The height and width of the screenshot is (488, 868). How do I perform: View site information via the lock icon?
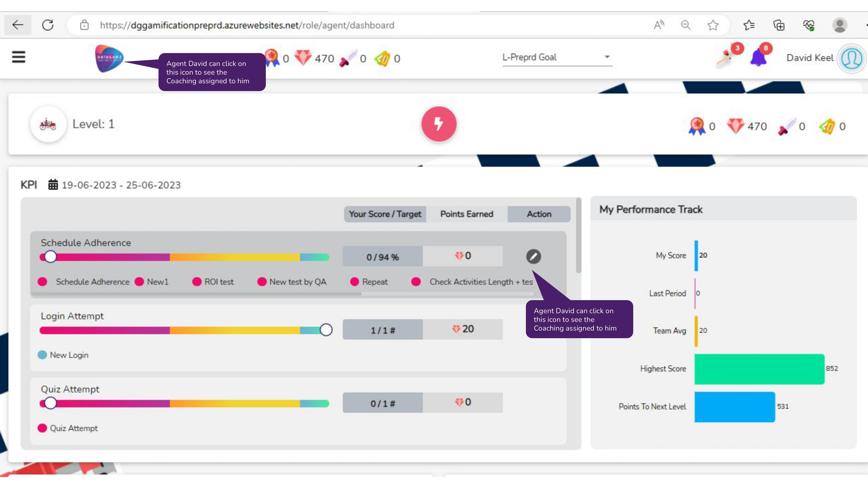click(x=84, y=25)
